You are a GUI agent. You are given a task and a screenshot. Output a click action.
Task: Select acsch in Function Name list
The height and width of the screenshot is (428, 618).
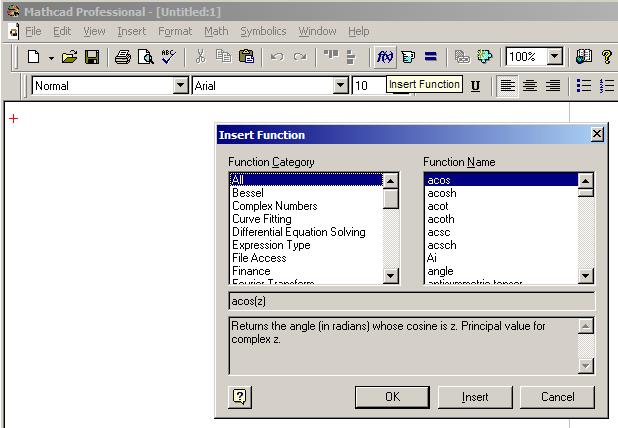point(501,245)
